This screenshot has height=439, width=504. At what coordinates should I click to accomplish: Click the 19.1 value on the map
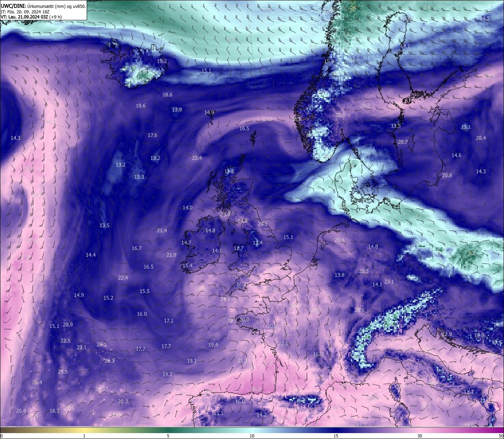pos(192,361)
